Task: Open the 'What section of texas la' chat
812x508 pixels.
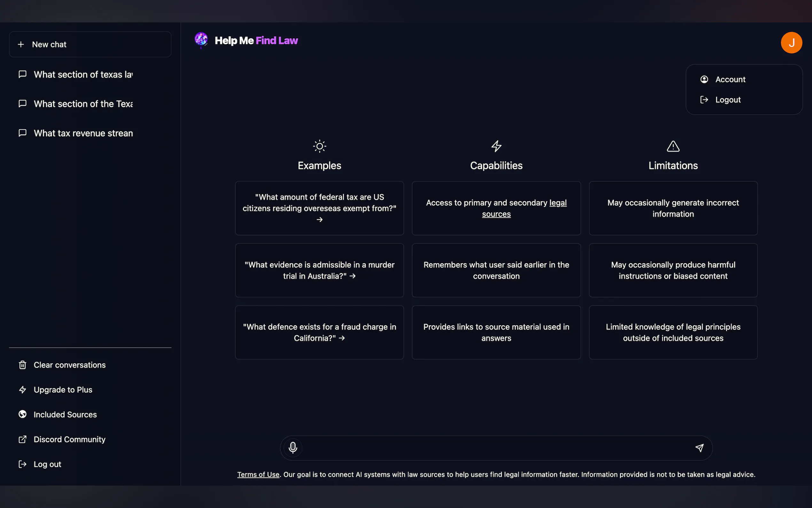Action: 83,75
